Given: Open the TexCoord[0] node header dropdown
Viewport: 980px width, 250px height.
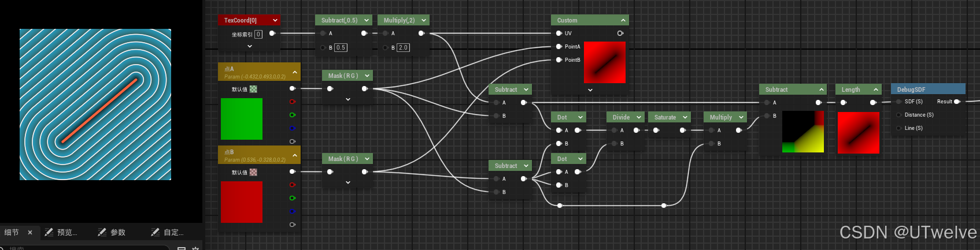Looking at the screenshot, I should click(275, 20).
